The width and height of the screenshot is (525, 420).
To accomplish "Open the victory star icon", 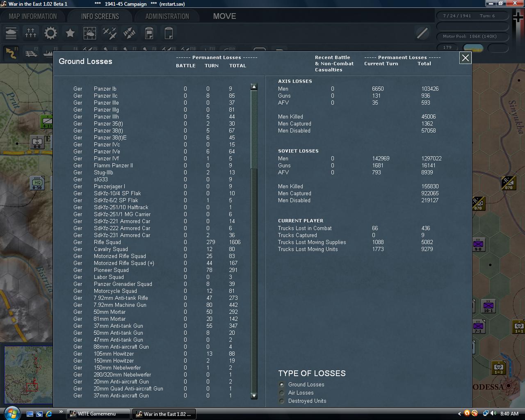I will point(70,33).
